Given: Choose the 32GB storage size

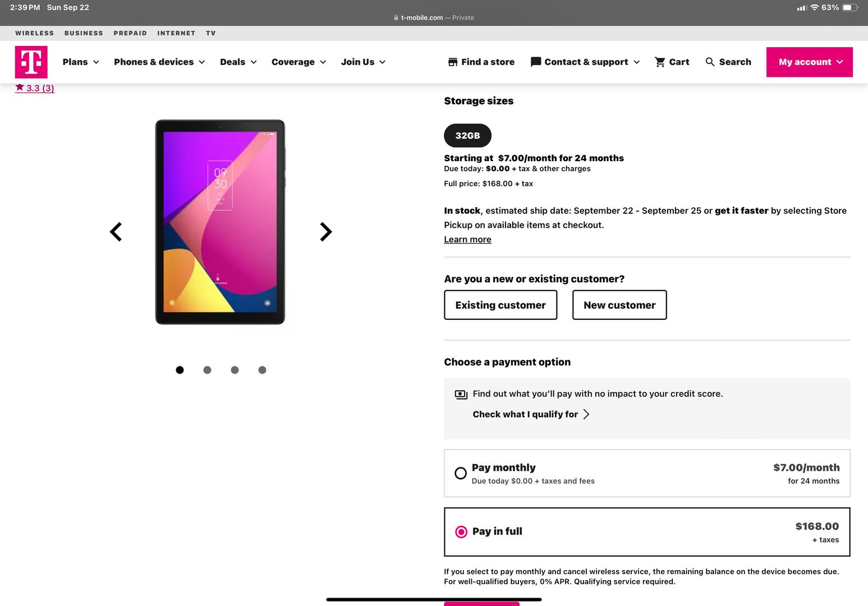Looking at the screenshot, I should [x=467, y=136].
